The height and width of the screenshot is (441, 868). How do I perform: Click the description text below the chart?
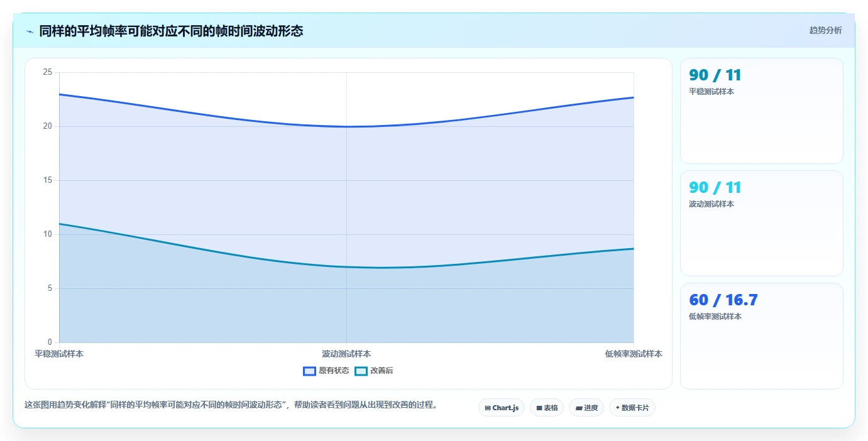point(231,405)
